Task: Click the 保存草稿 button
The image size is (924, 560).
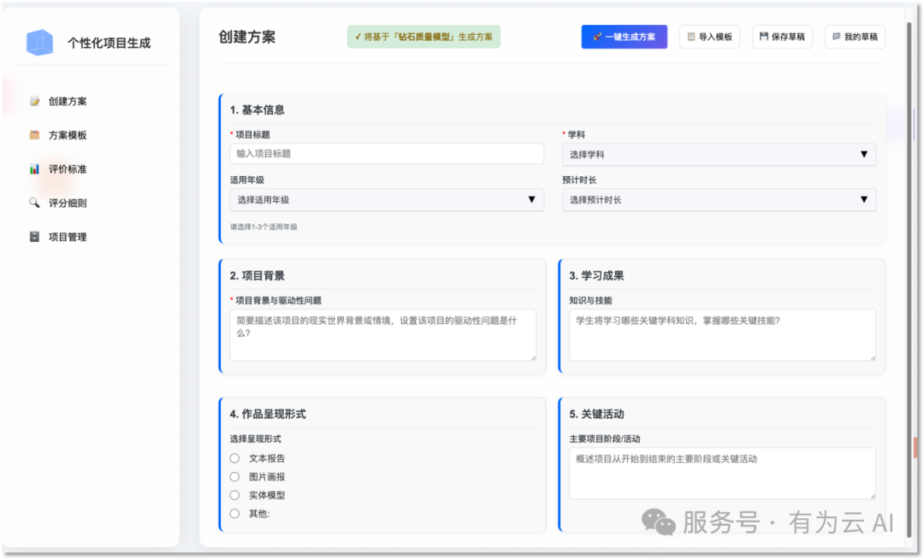Action: [x=781, y=37]
